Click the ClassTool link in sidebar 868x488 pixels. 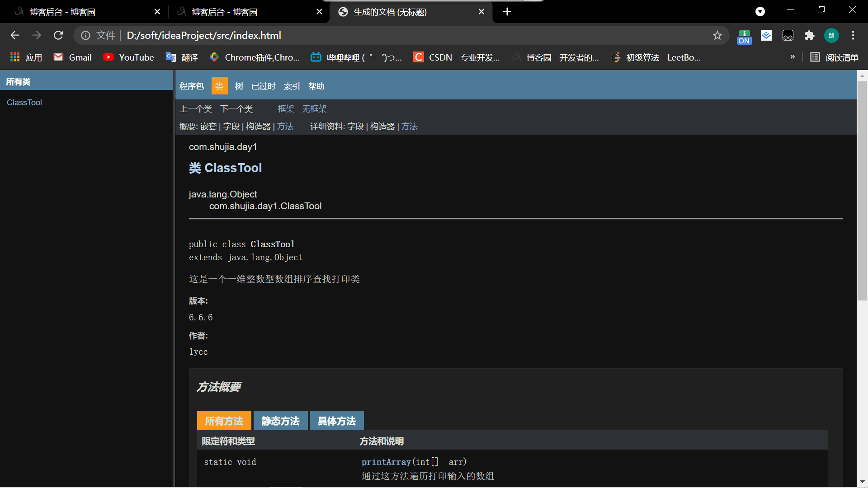pos(24,103)
